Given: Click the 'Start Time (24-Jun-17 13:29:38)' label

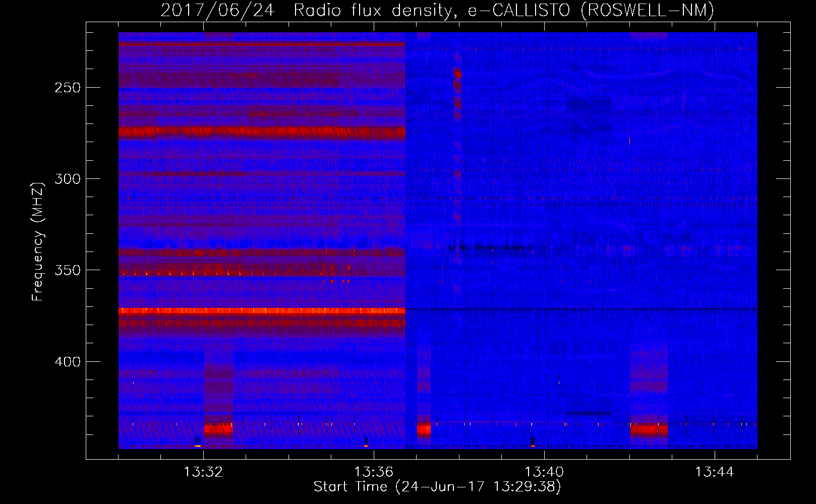Looking at the screenshot, I should coord(437,487).
